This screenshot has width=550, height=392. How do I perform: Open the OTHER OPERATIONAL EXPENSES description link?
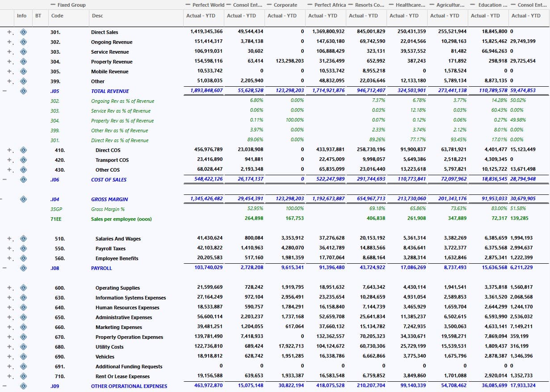tap(129, 386)
